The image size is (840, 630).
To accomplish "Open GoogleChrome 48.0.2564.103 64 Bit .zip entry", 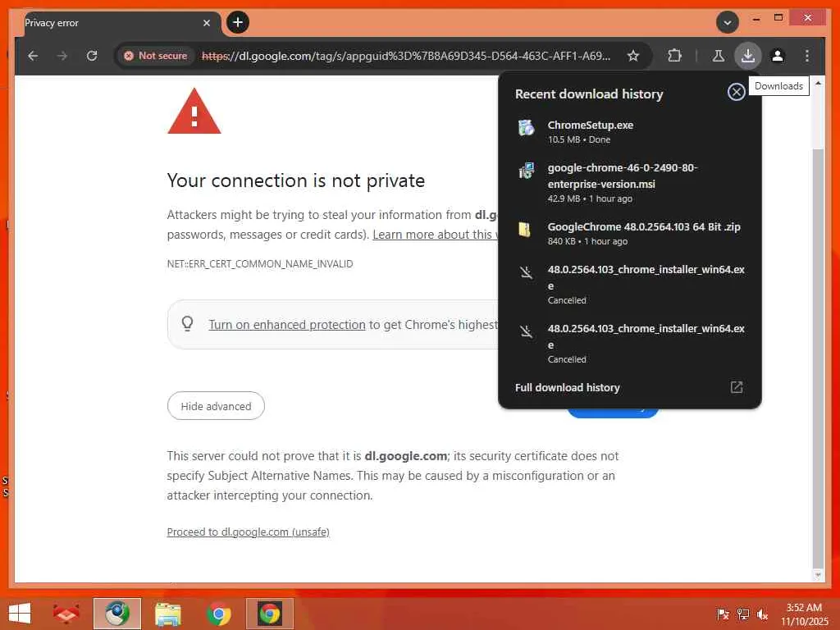I will (629, 233).
